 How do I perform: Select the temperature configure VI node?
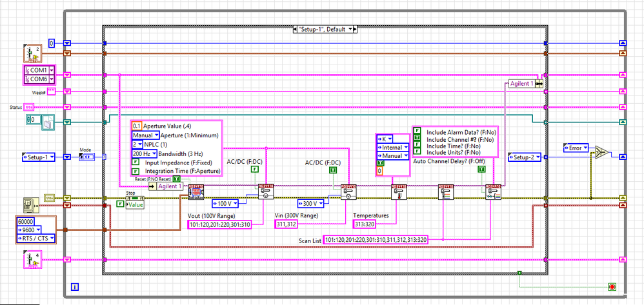(399, 192)
